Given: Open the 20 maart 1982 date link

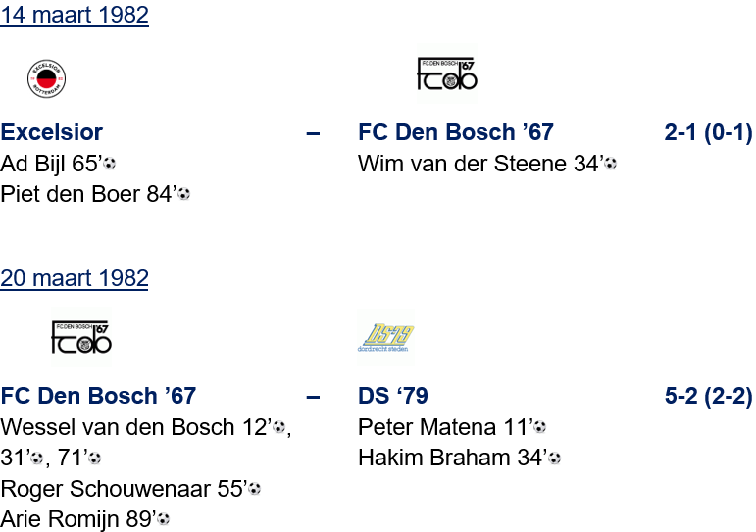Looking at the screenshot, I should coord(75,278).
